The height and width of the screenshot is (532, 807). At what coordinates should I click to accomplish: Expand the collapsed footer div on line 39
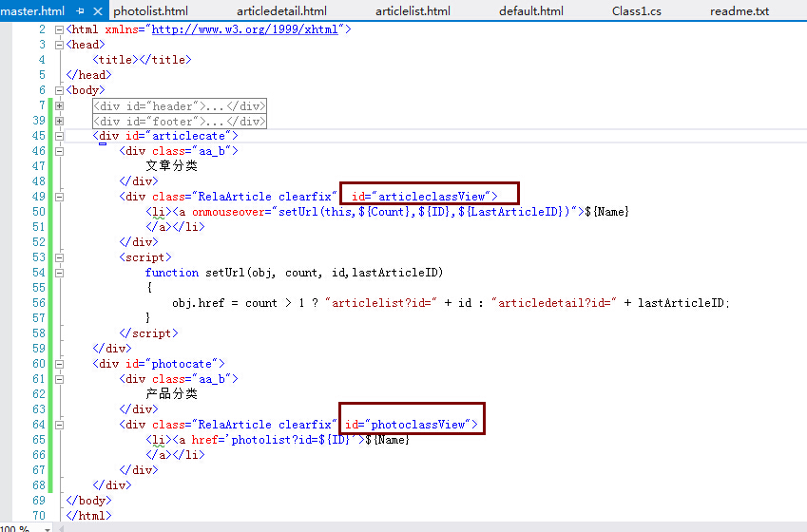[x=59, y=121]
